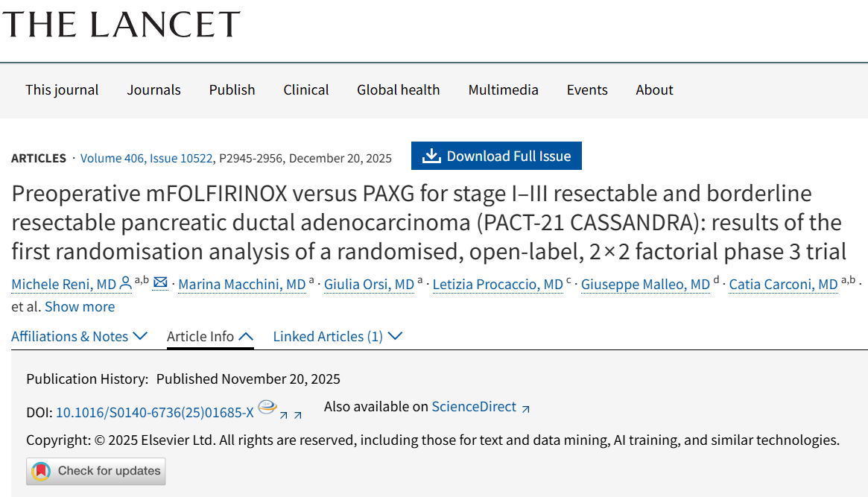Image resolution: width=868 pixels, height=497 pixels.
Task: Open the Multimedia menu item
Action: (503, 89)
